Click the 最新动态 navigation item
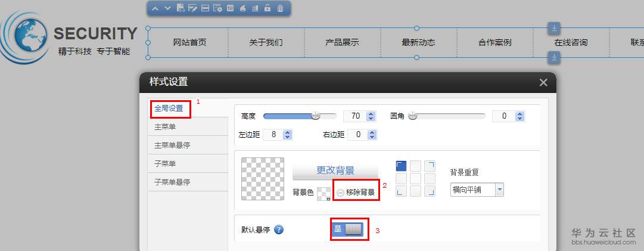 419,42
